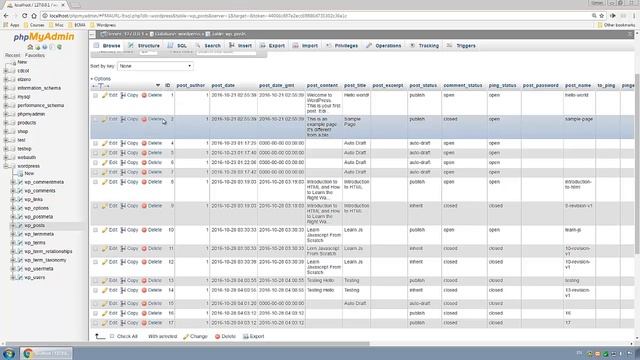Open the Tracking tab
This screenshot has width=640, height=360.
click(424, 46)
